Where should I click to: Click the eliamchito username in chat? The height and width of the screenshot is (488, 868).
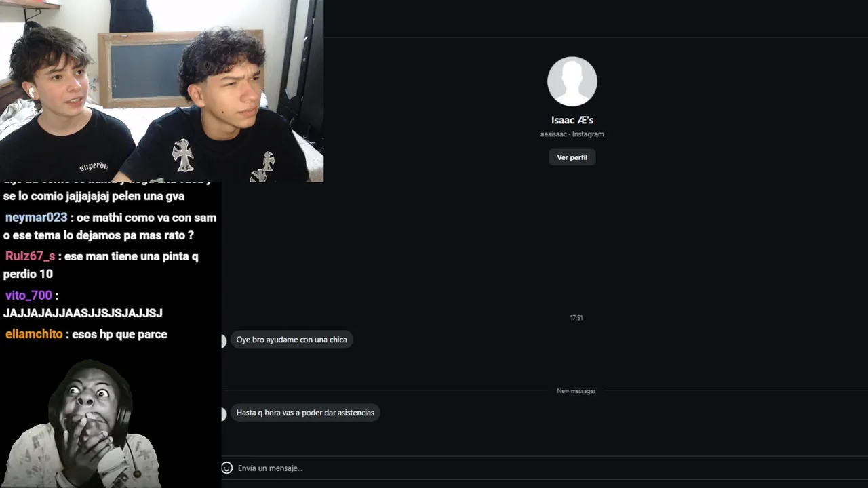[34, 334]
